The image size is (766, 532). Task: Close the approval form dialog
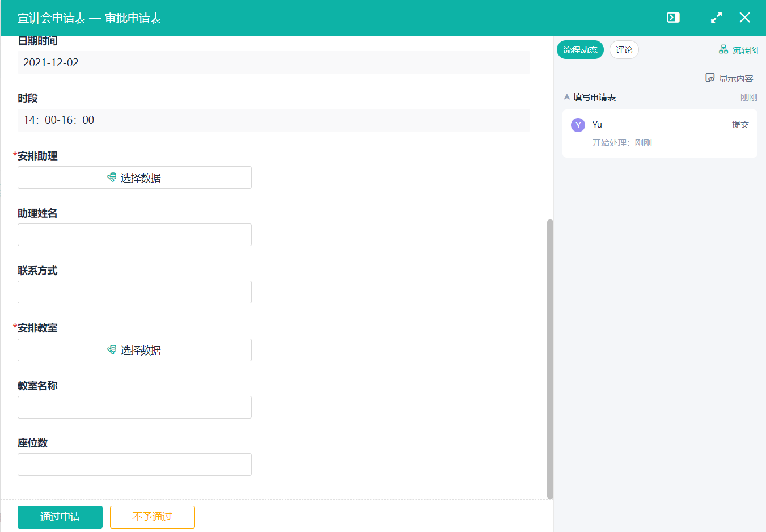(x=744, y=18)
